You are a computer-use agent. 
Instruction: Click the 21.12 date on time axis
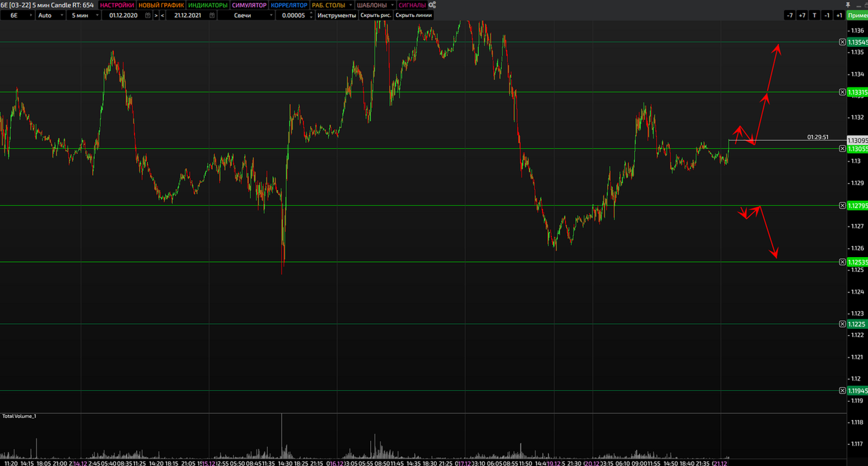click(719, 463)
